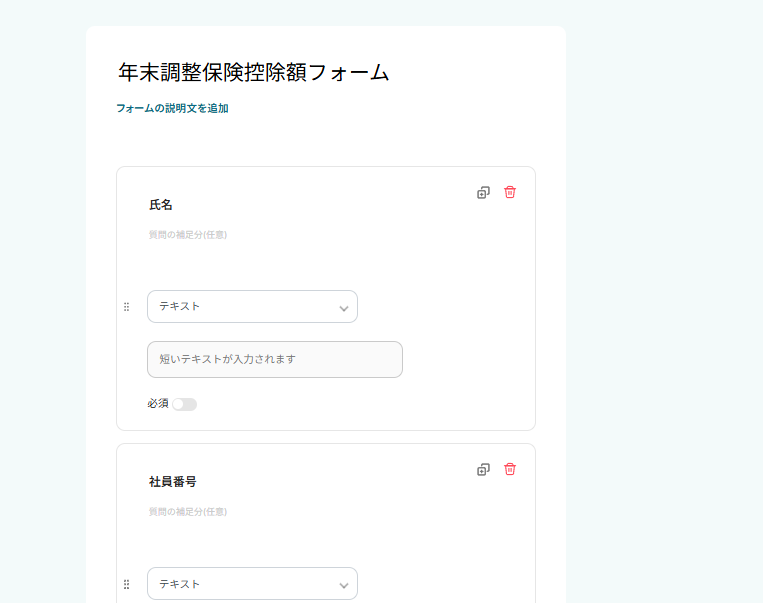Grab the drag handle beside 氏名 type dropdown
Viewport: 763px width, 603px height.
127,307
